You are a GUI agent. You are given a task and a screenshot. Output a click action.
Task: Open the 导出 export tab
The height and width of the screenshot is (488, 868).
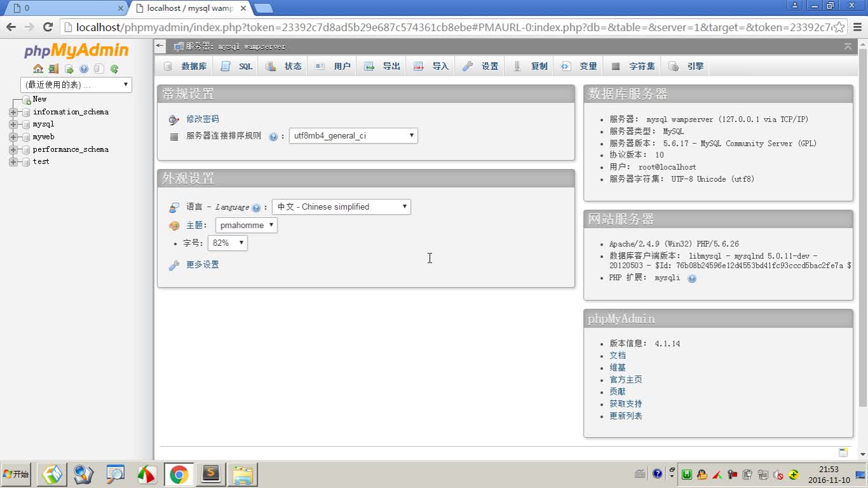(x=382, y=66)
